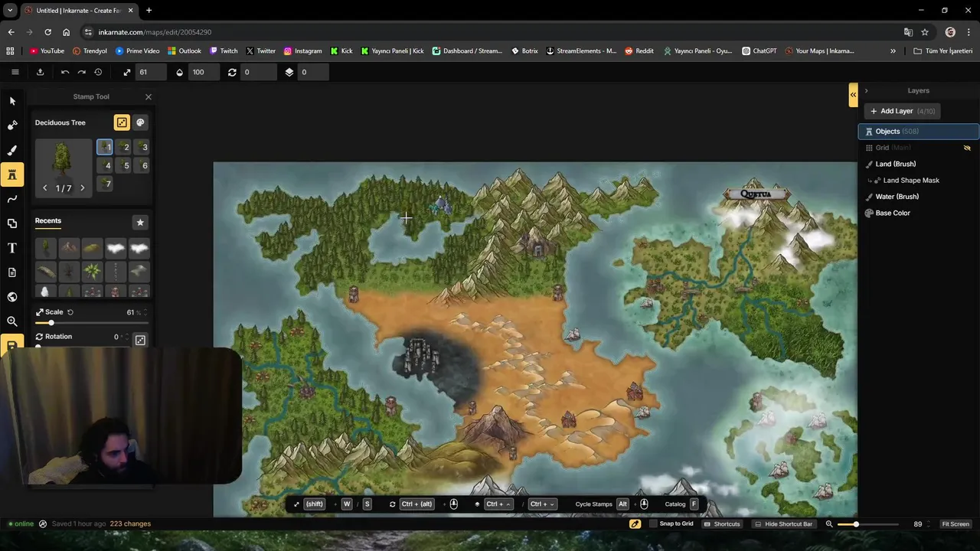Reload the browser page
The height and width of the screenshot is (551, 980).
point(47,32)
